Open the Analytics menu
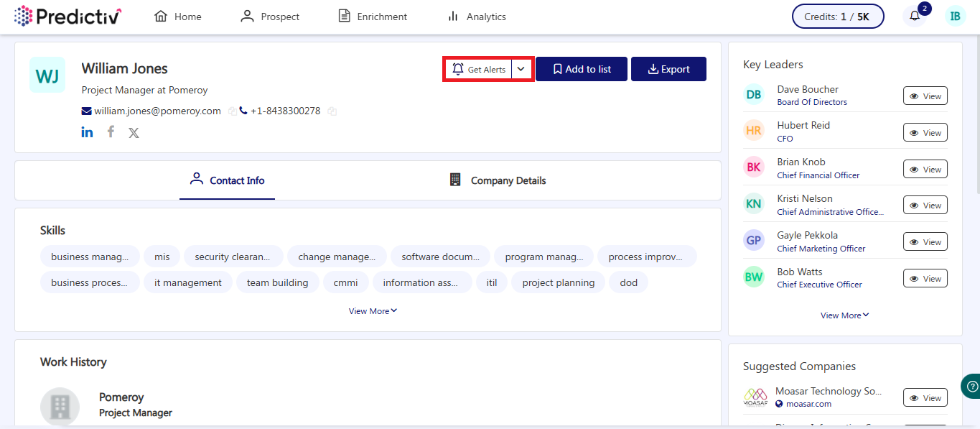980x429 pixels. click(476, 17)
